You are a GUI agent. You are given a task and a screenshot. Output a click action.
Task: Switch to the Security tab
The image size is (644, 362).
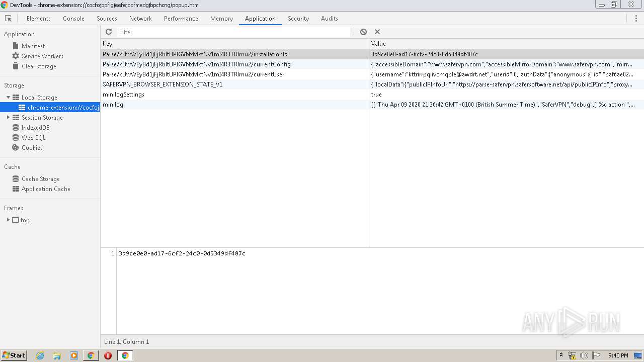coord(298,19)
